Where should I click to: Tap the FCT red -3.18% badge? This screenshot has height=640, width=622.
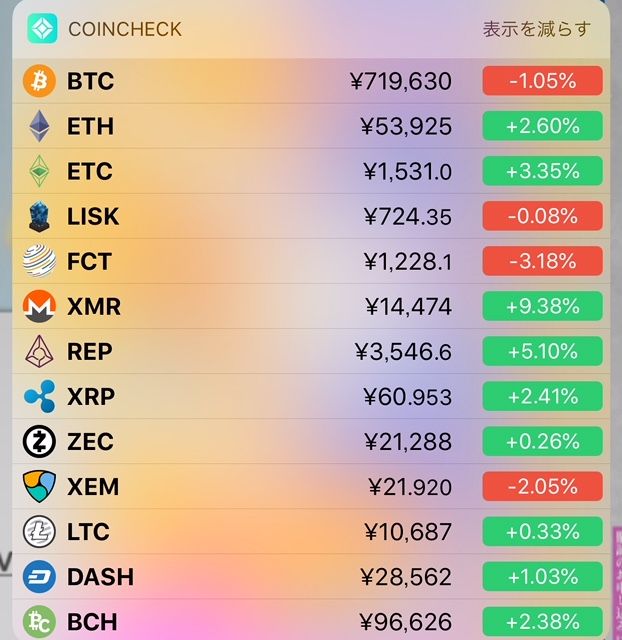pos(542,262)
